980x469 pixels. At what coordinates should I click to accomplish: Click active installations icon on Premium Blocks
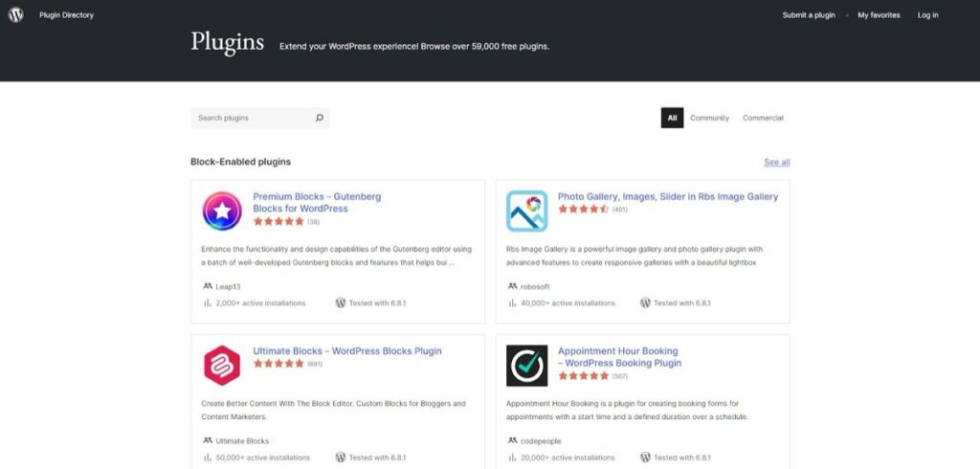click(x=208, y=302)
